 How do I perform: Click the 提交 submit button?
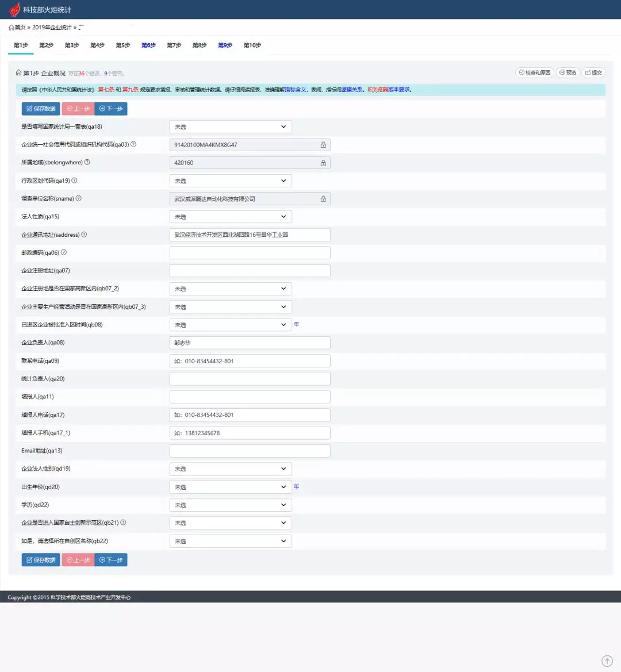pyautogui.click(x=593, y=72)
